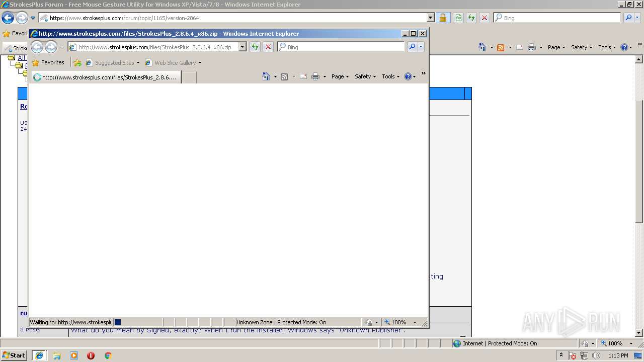Viewport: 644px width, 362px height.
Task: Click Home icon in front window command bar
Action: (x=266, y=76)
